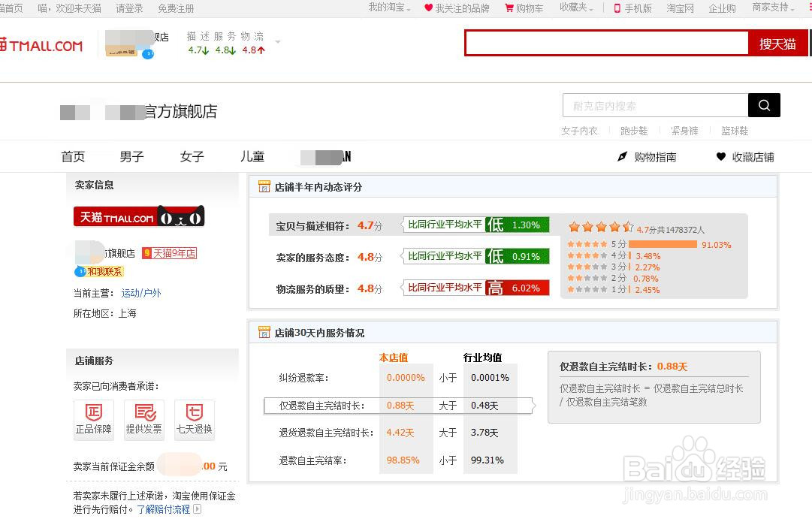
Task: Click the 卖家的服务态度 4.8分 rating
Action: pyautogui.click(x=370, y=258)
